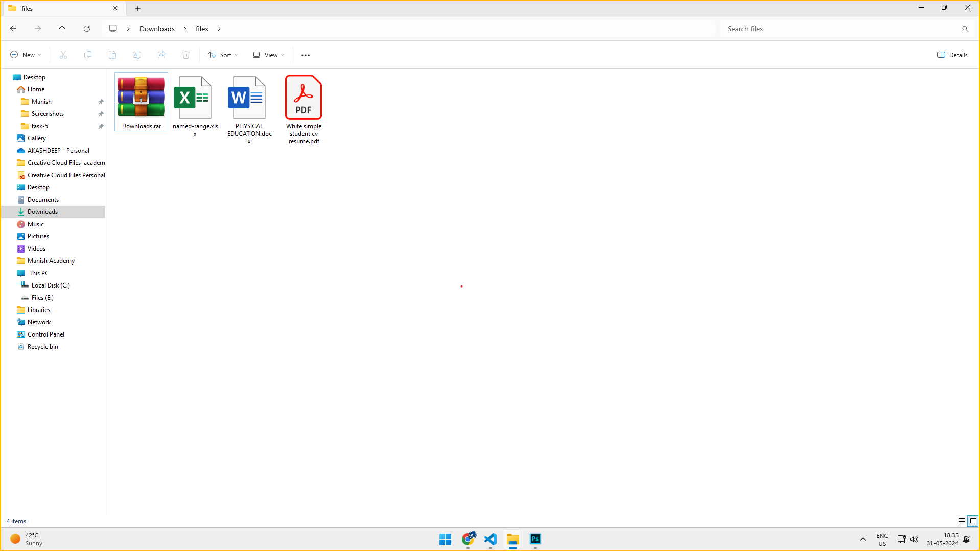Switch to details list view layout
Image resolution: width=980 pixels, height=551 pixels.
(x=961, y=521)
